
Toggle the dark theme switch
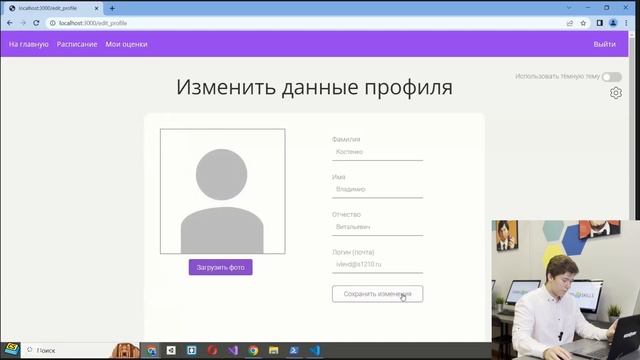click(x=611, y=77)
